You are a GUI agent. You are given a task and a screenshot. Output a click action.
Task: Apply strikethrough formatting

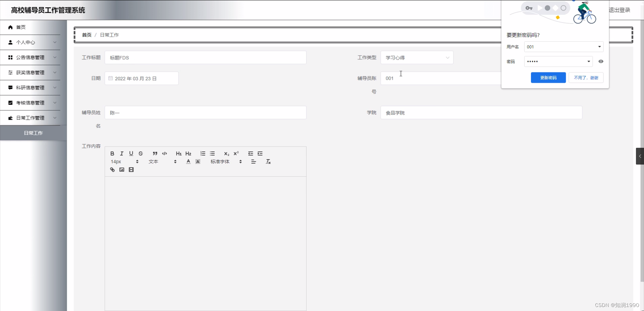(141, 153)
